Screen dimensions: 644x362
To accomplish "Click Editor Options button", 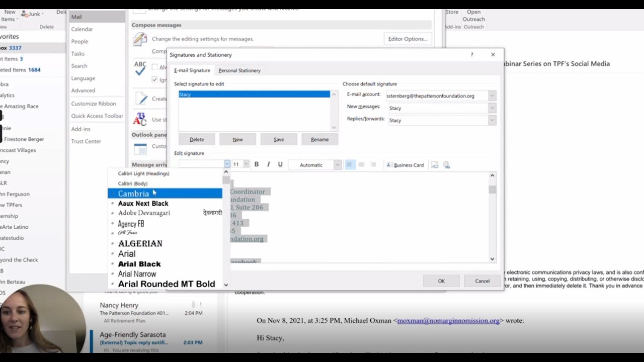I will pos(408,39).
